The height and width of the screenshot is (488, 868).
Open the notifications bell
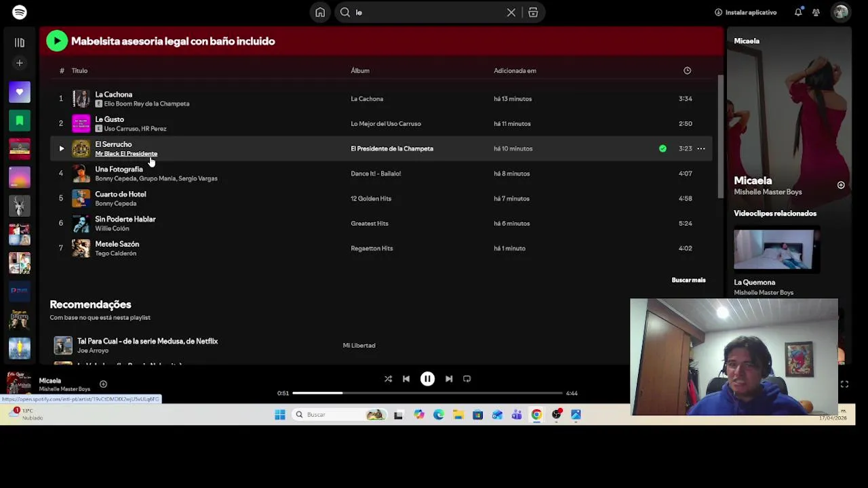click(x=798, y=12)
